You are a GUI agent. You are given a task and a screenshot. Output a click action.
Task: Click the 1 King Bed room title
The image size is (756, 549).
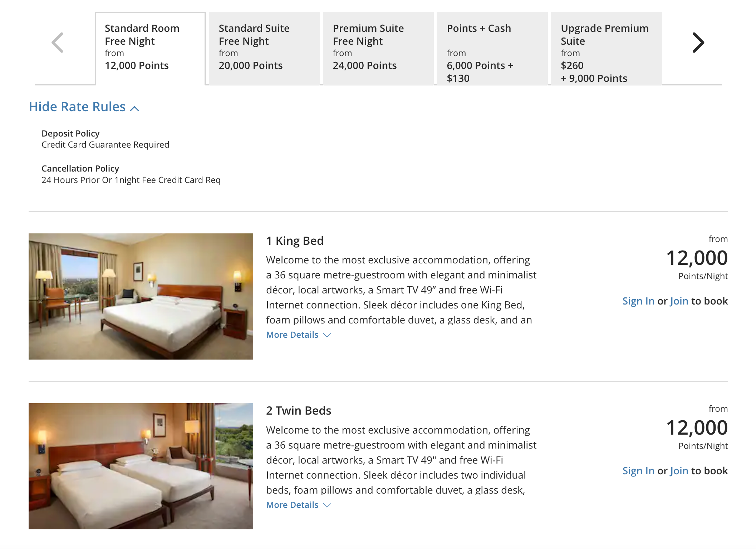pyautogui.click(x=295, y=241)
